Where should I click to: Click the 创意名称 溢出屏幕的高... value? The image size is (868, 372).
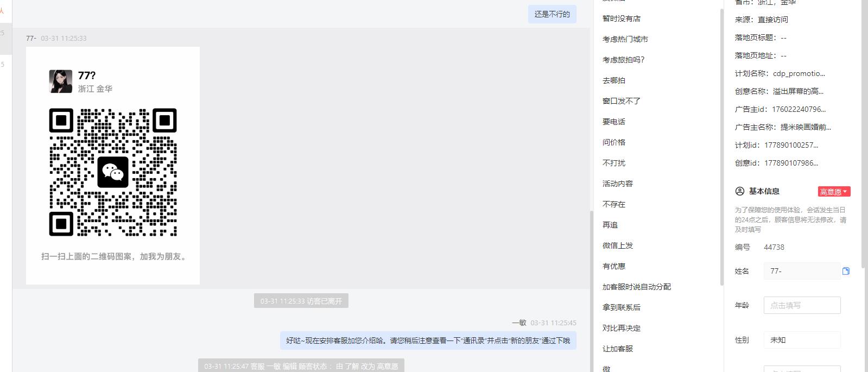click(x=798, y=91)
